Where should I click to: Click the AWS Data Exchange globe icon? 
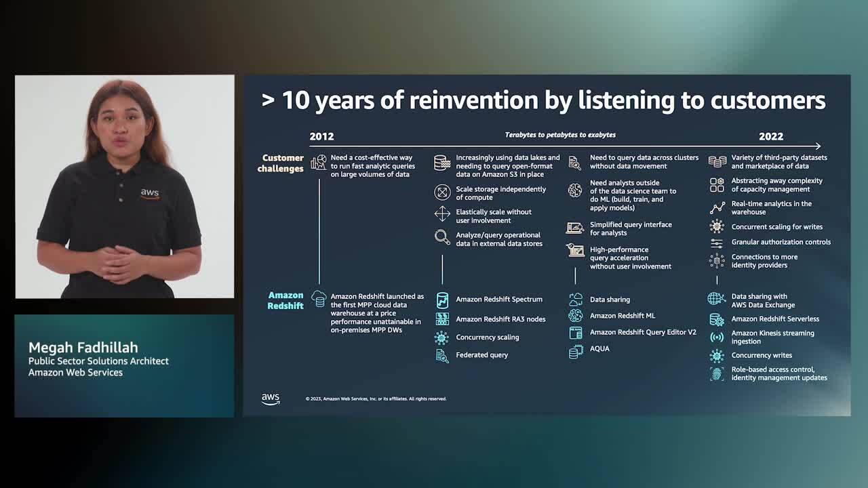717,299
